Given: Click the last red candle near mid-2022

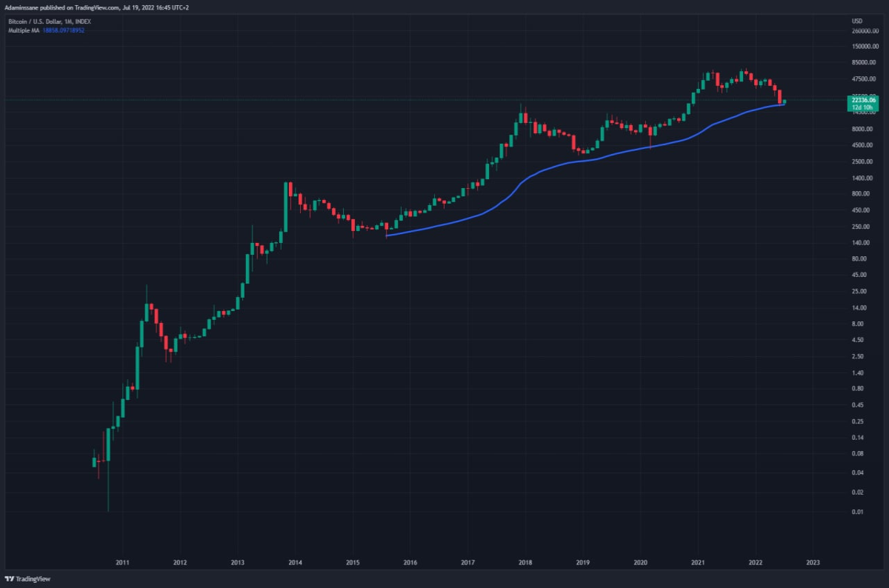Looking at the screenshot, I should [x=779, y=96].
